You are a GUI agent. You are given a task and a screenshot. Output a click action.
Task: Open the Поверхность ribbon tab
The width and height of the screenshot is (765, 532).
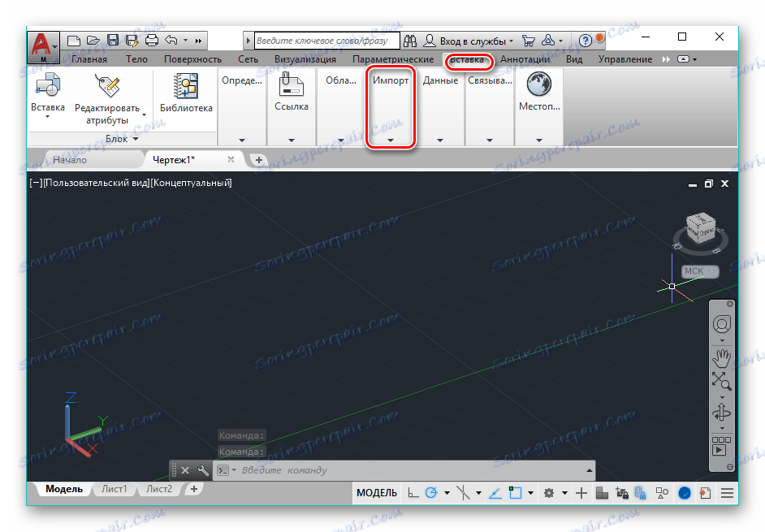pyautogui.click(x=192, y=59)
